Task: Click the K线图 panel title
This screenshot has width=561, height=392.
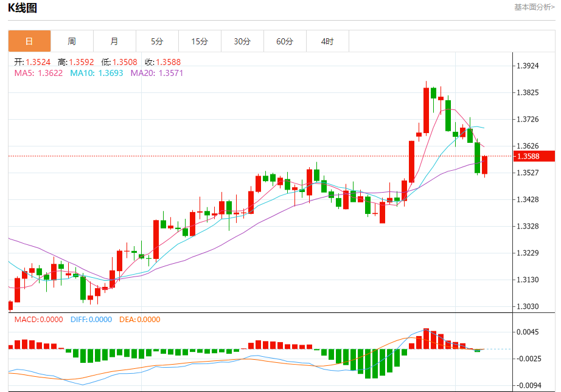Action: click(23, 8)
